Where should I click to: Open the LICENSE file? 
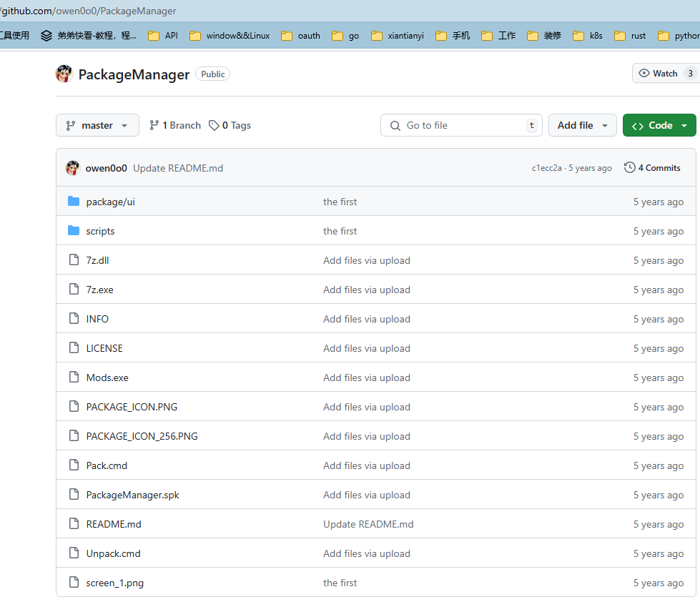104,348
